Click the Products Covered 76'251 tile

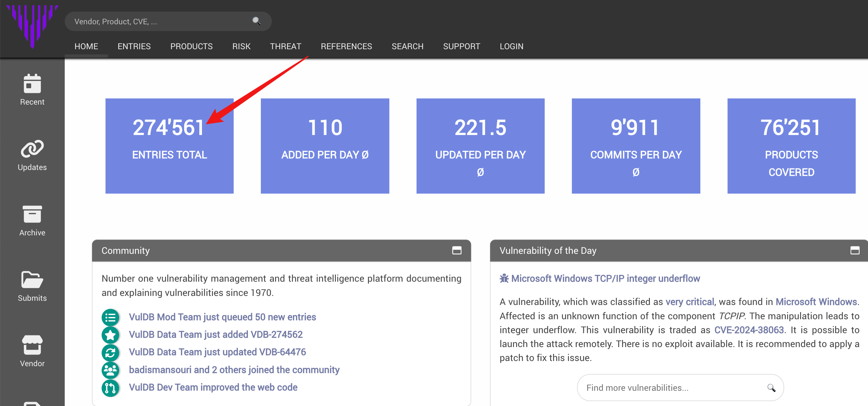click(x=791, y=146)
